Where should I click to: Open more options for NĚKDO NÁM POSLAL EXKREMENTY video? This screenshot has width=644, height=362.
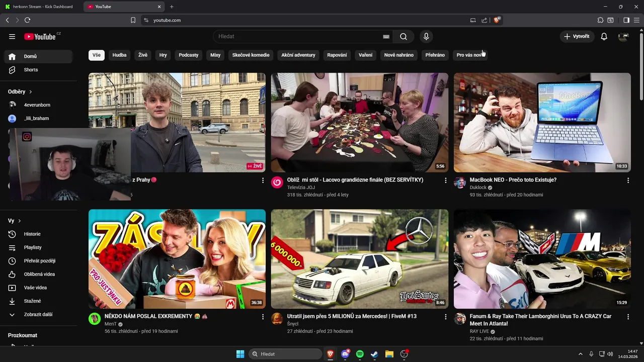(263, 317)
